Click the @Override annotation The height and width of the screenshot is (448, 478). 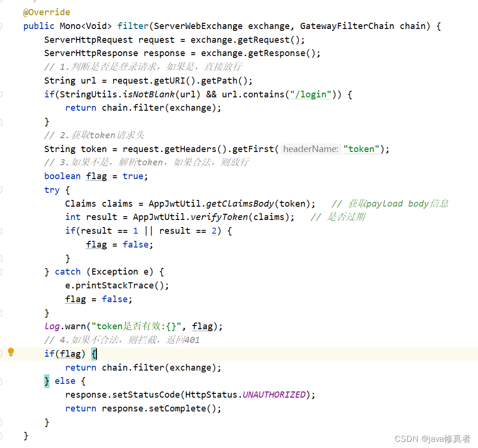coord(46,12)
